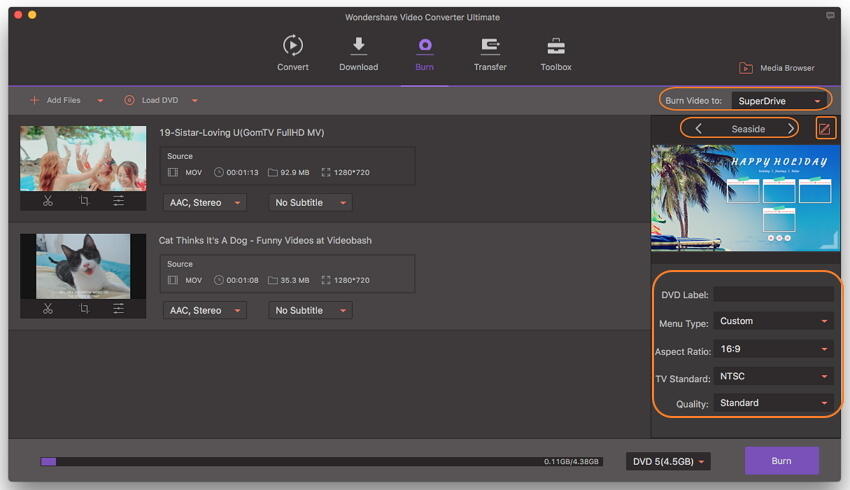Click the disc capacity usage bar
The height and width of the screenshot is (490, 850).
click(x=321, y=461)
